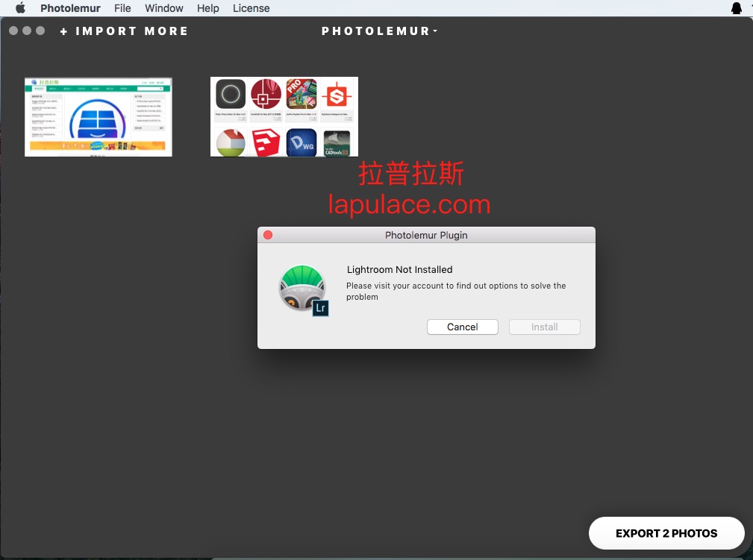The width and height of the screenshot is (753, 560).
Task: Open the Window menu
Action: [163, 8]
